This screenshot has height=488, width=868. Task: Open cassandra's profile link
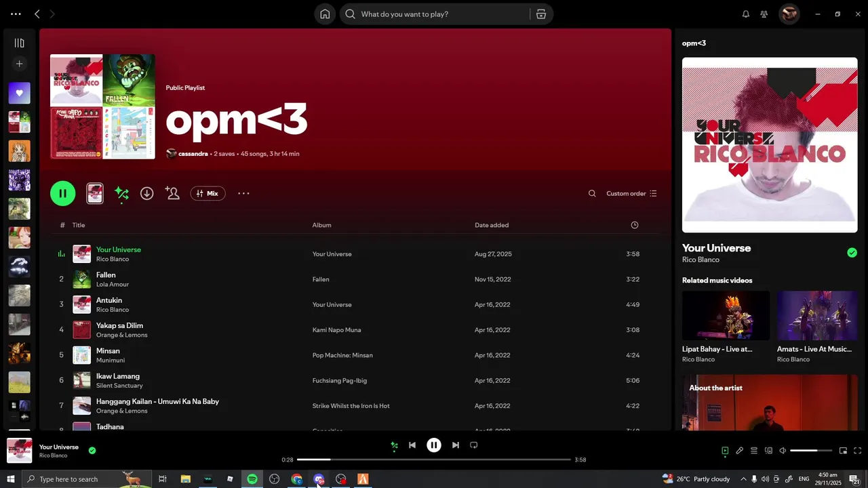pos(193,154)
